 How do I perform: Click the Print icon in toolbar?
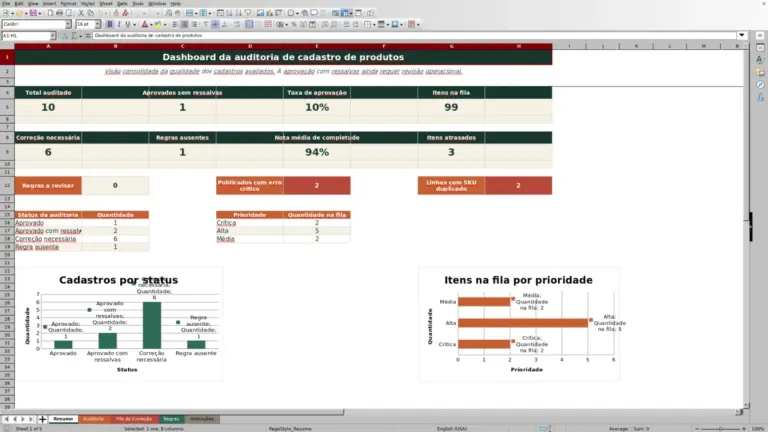point(59,13)
